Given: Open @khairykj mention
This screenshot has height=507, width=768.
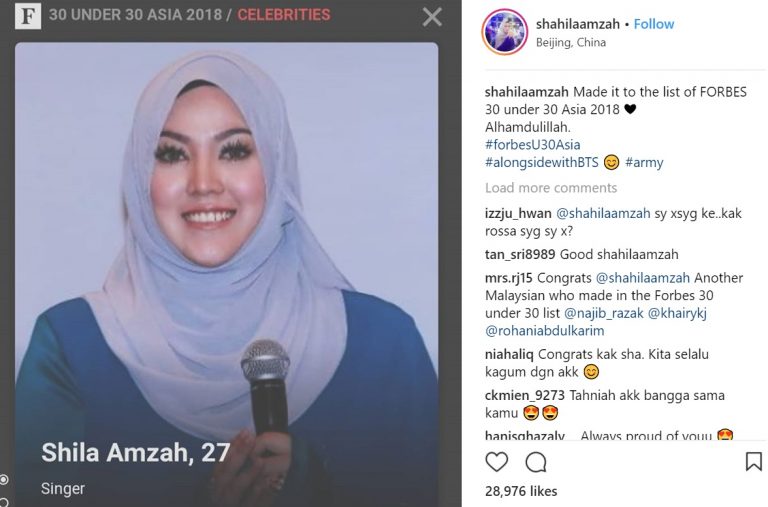Looking at the screenshot, I should click(x=677, y=313).
